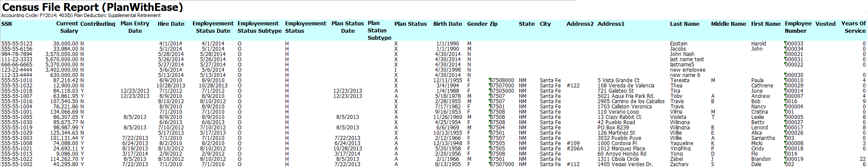
Task: Click the Address2 value #122
Action: coord(573,86)
